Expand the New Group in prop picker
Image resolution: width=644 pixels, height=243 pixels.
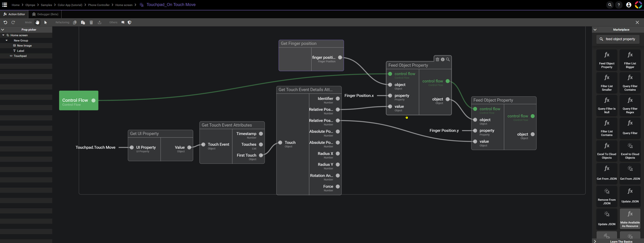(7, 41)
